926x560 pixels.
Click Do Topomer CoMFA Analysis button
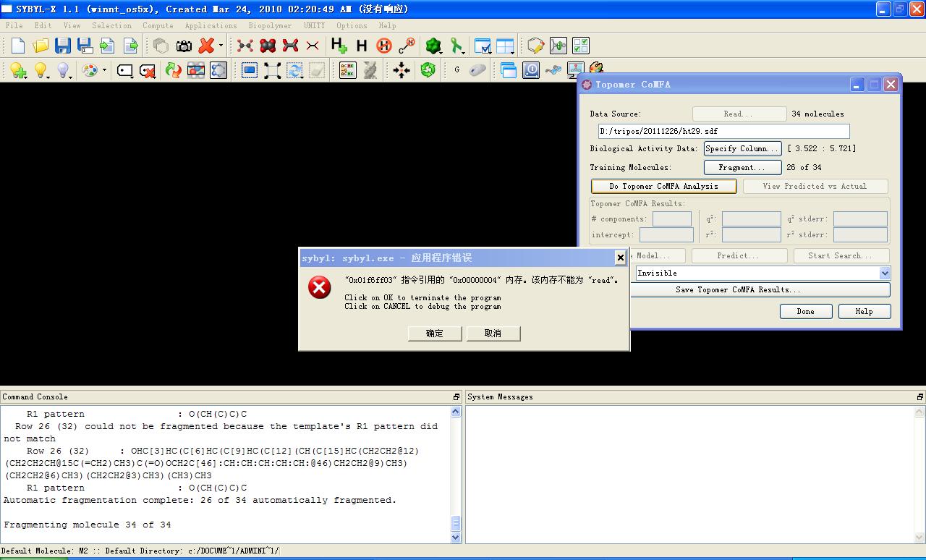click(x=664, y=186)
